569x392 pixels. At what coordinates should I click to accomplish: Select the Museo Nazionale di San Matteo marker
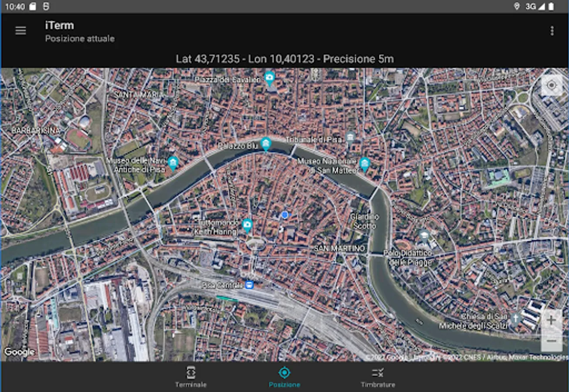click(365, 164)
